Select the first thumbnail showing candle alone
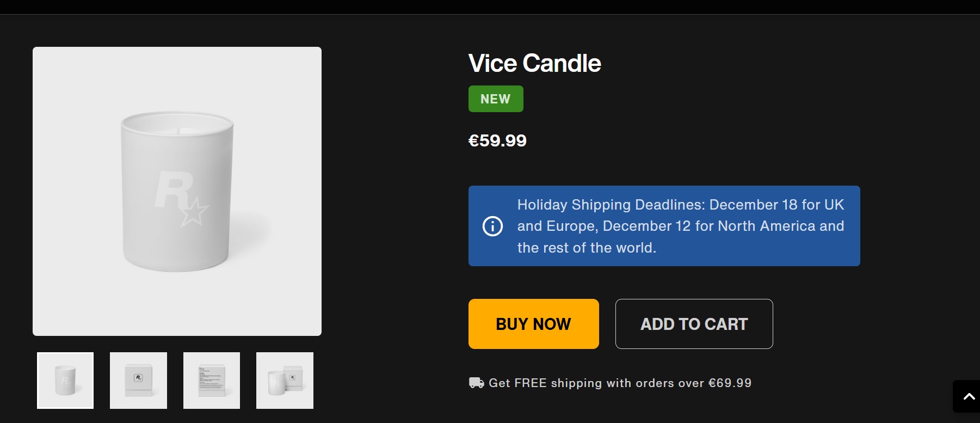This screenshot has width=980, height=423. (65, 381)
